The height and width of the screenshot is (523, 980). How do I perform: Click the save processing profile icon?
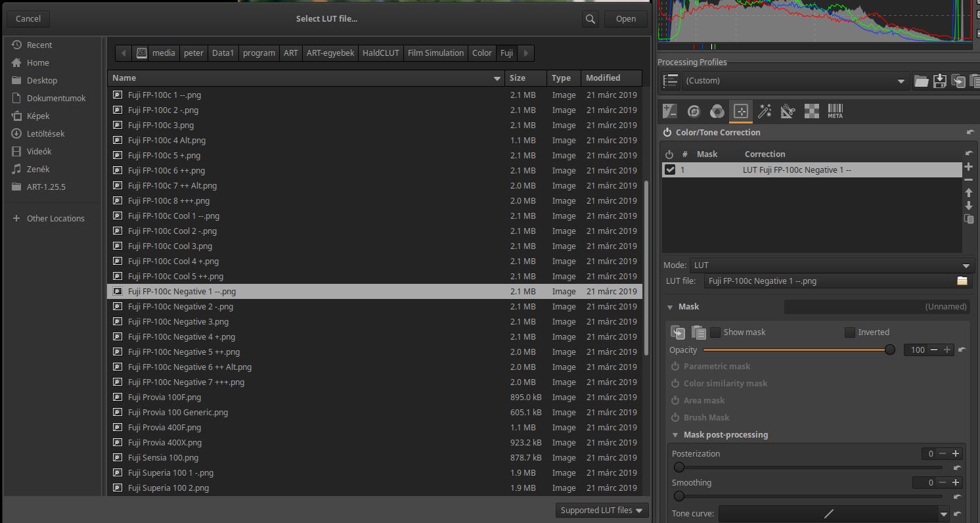[939, 81]
